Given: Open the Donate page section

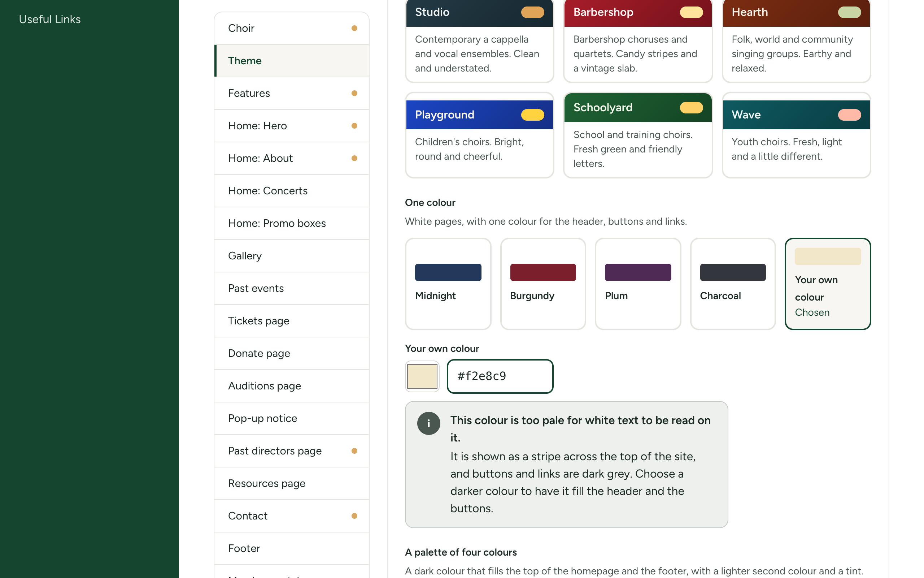Looking at the screenshot, I should 292,353.
